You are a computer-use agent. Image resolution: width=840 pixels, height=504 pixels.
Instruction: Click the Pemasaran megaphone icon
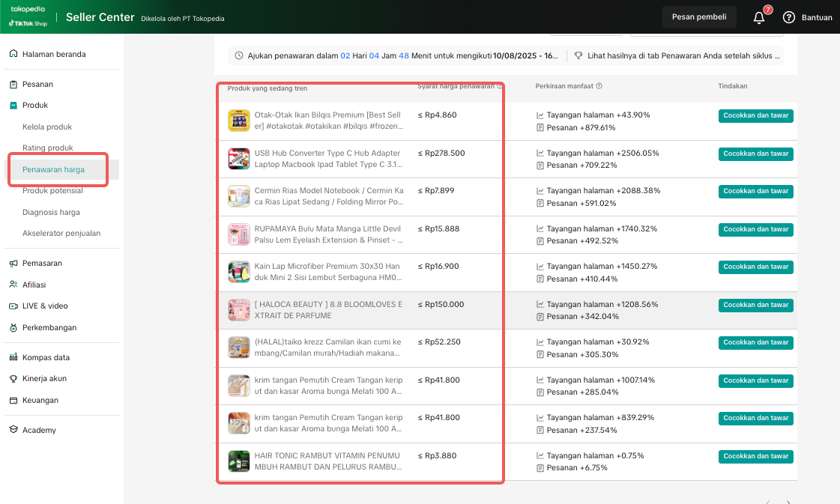pos(13,264)
